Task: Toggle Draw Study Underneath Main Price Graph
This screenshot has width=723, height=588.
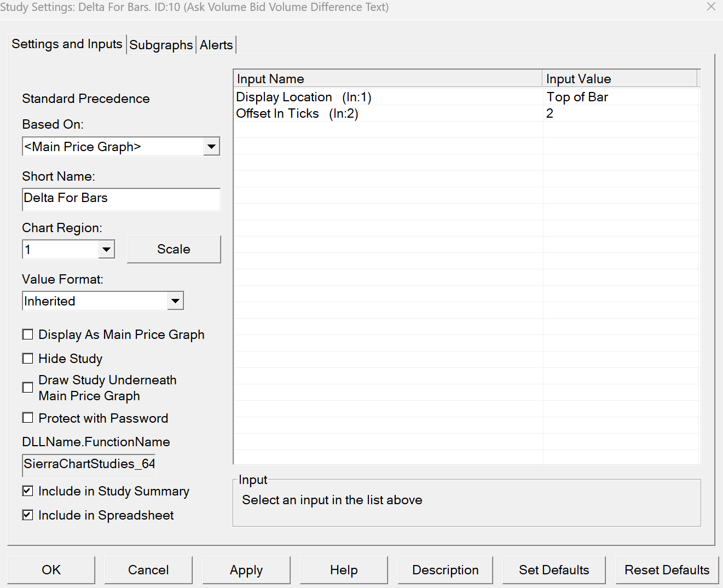Action: (28, 388)
